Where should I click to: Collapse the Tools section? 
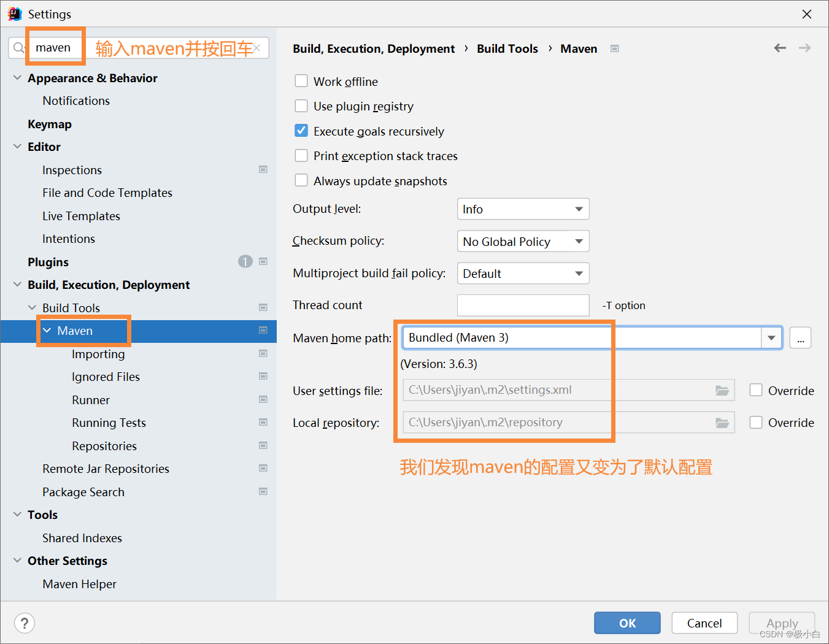pyautogui.click(x=17, y=515)
